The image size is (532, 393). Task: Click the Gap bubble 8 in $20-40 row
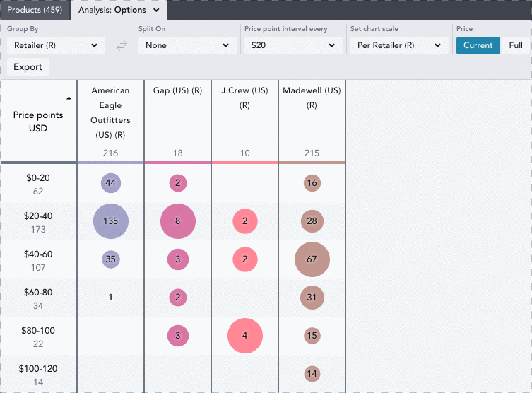[x=178, y=221]
